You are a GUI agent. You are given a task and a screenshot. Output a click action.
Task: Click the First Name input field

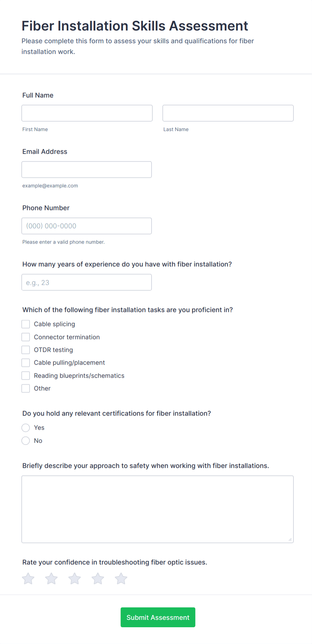(87, 113)
